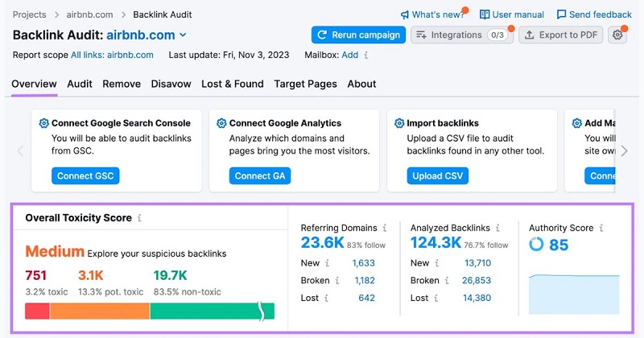This screenshot has width=644, height=338.
Task: Click the airbnb.com breadcrumb link
Action: point(89,14)
